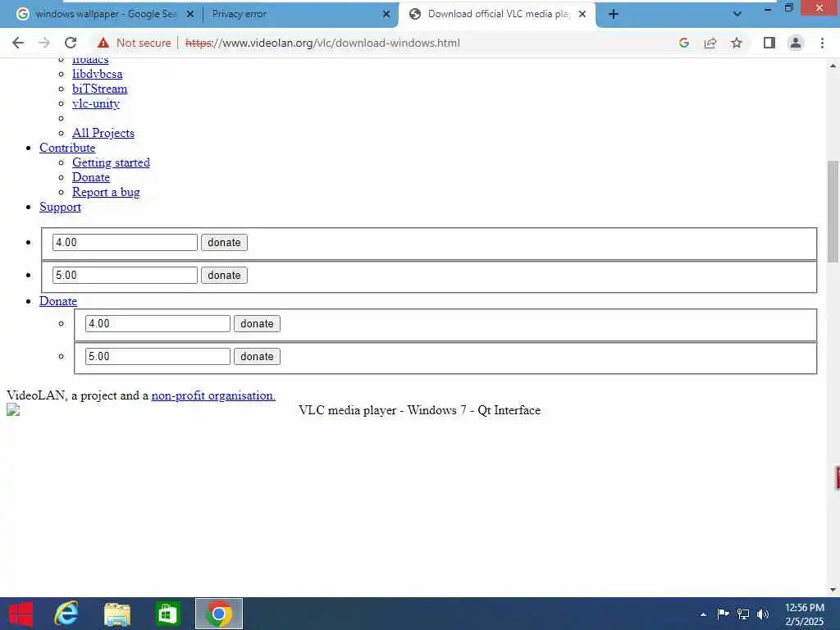Viewport: 840px width, 630px height.
Task: Share this page via the share icon
Action: pyautogui.click(x=710, y=43)
